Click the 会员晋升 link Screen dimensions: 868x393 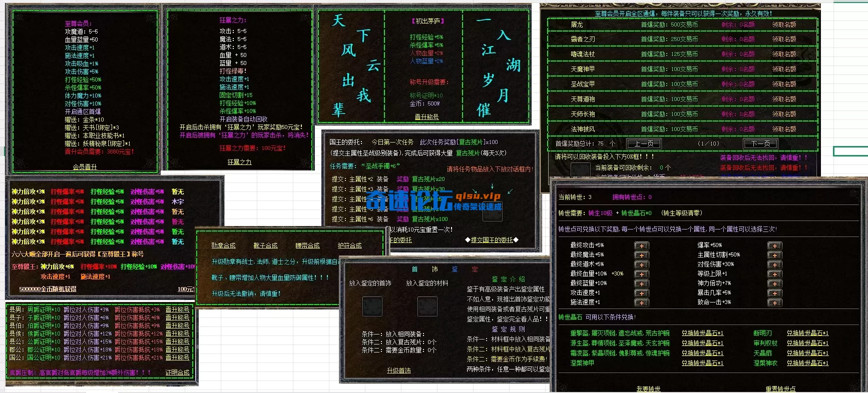pos(85,167)
